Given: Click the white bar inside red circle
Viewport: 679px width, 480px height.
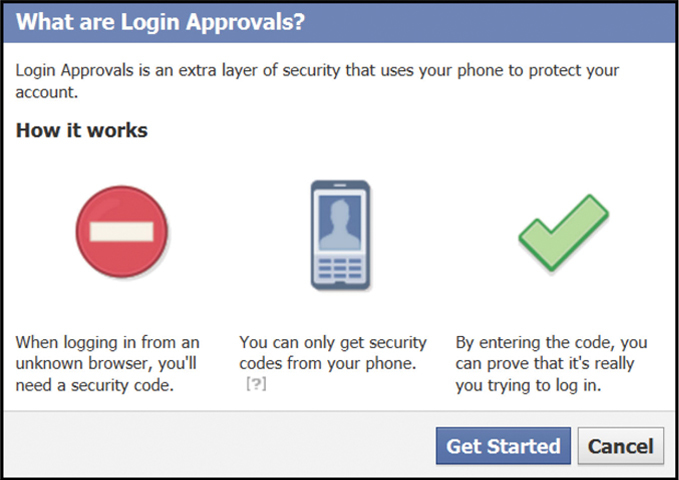Looking at the screenshot, I should pyautogui.click(x=122, y=231).
